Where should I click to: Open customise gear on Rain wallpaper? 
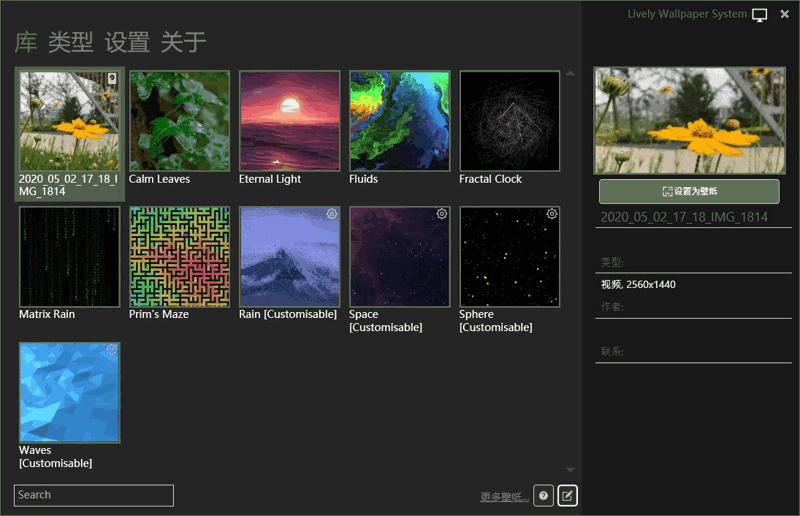tap(332, 214)
